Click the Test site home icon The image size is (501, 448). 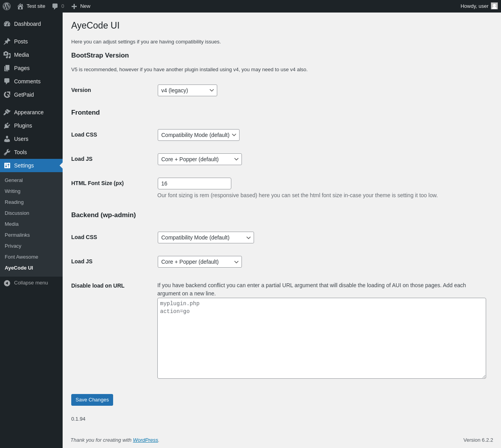pos(20,6)
